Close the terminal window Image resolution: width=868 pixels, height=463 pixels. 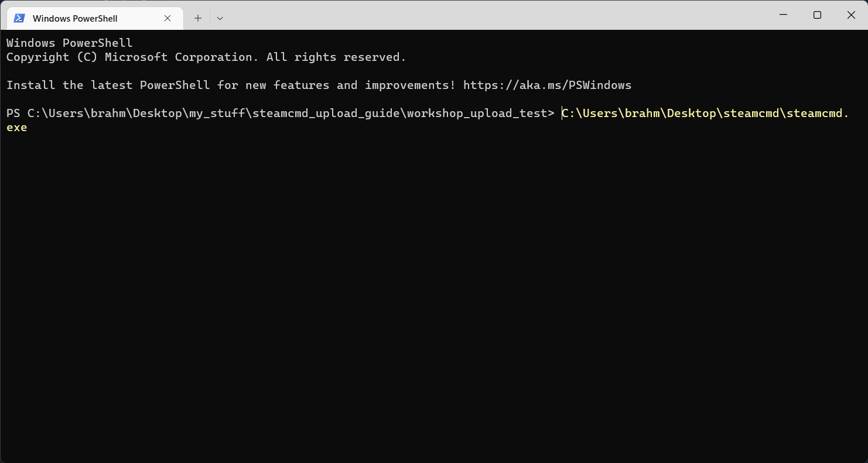pyautogui.click(x=851, y=15)
